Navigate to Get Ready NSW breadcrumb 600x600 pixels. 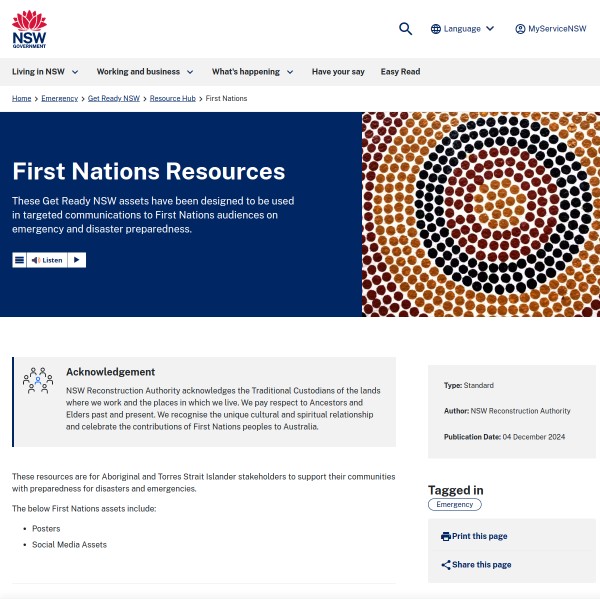click(x=114, y=99)
